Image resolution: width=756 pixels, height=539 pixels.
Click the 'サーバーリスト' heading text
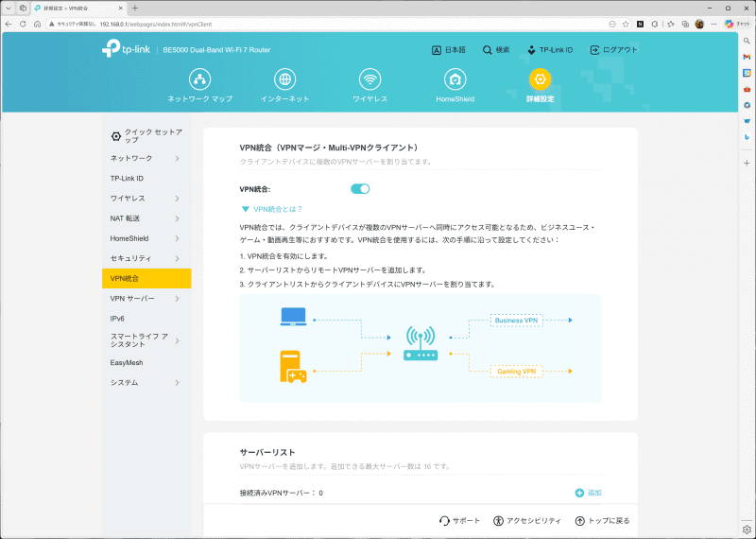click(x=267, y=452)
